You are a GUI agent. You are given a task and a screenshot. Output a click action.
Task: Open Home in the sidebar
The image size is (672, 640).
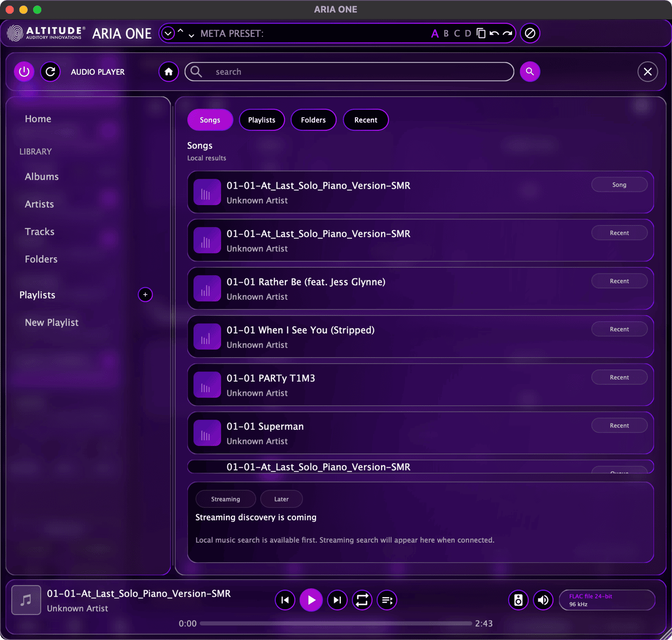coord(38,119)
